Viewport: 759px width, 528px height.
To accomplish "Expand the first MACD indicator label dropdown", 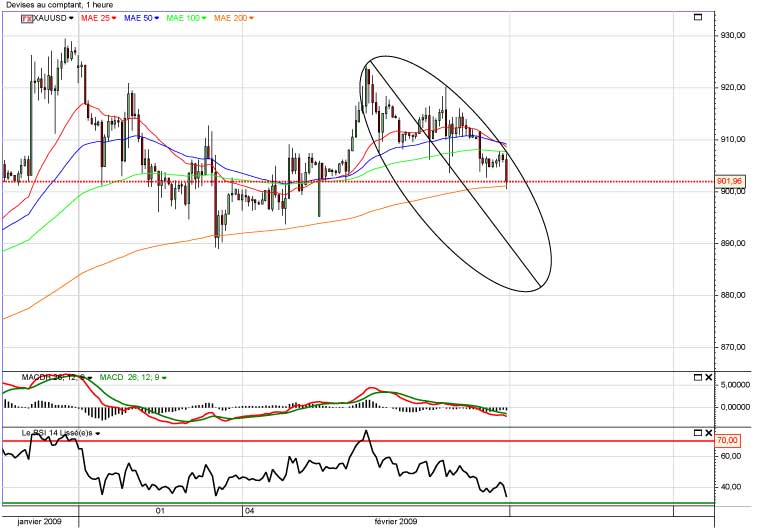I will (x=90, y=377).
